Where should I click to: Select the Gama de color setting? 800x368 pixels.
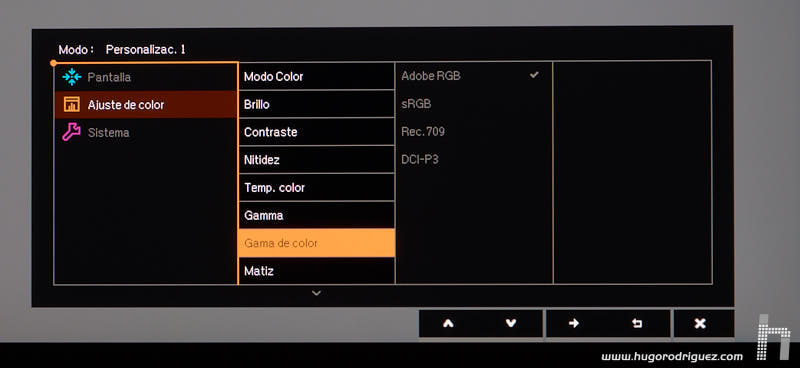(x=316, y=243)
